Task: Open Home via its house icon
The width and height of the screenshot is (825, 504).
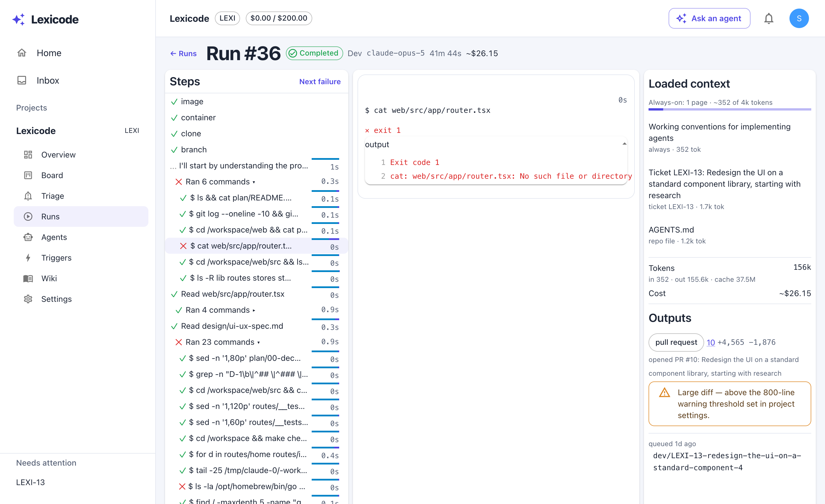Action: click(22, 53)
